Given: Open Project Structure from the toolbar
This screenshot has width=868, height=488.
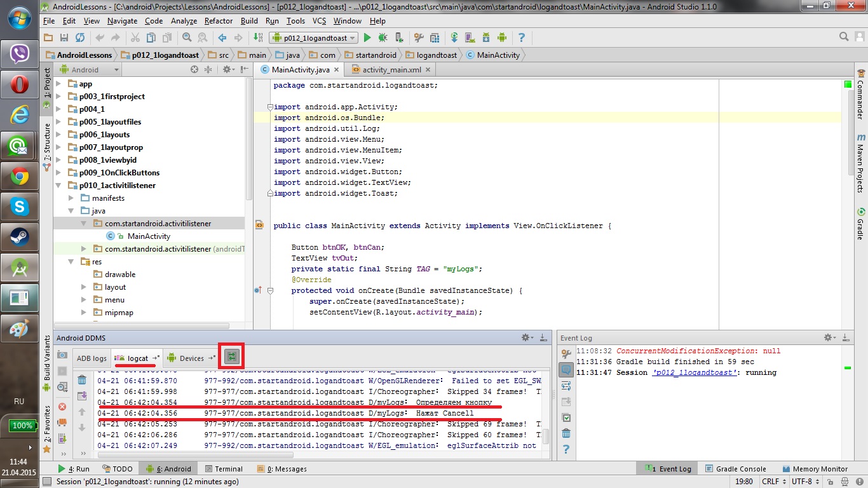Looking at the screenshot, I should pyautogui.click(x=434, y=38).
